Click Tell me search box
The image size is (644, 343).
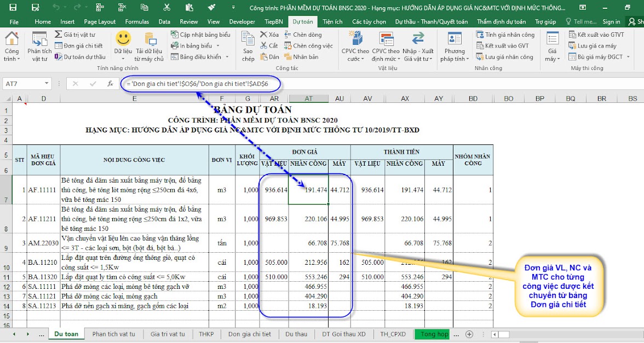[580, 22]
